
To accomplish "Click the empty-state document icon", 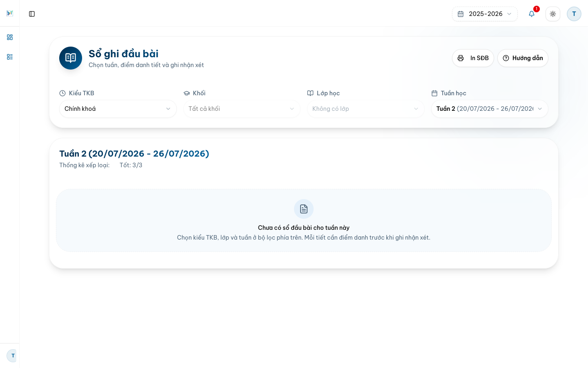I will point(304,209).
